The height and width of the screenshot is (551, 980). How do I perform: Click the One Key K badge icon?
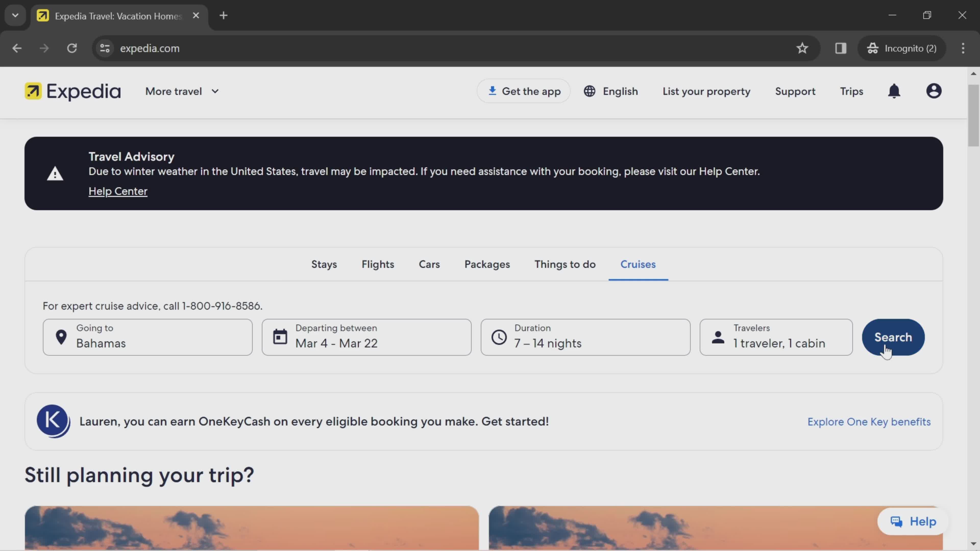53,421
